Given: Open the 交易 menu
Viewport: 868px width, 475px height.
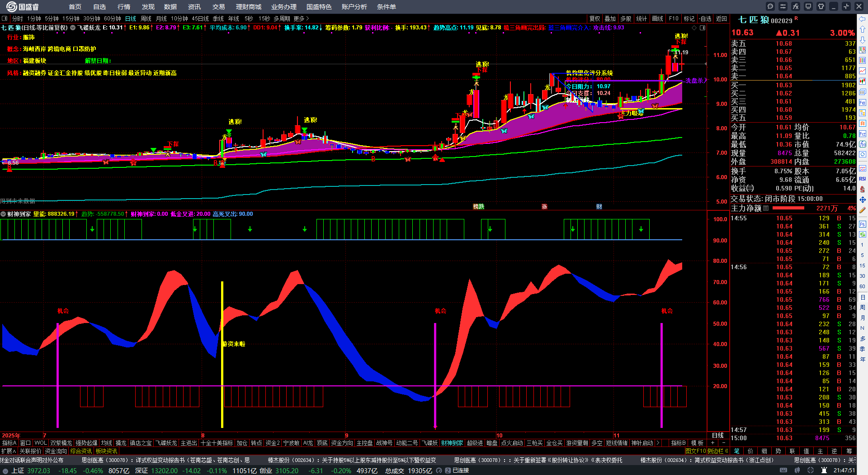Looking at the screenshot, I should [219, 7].
